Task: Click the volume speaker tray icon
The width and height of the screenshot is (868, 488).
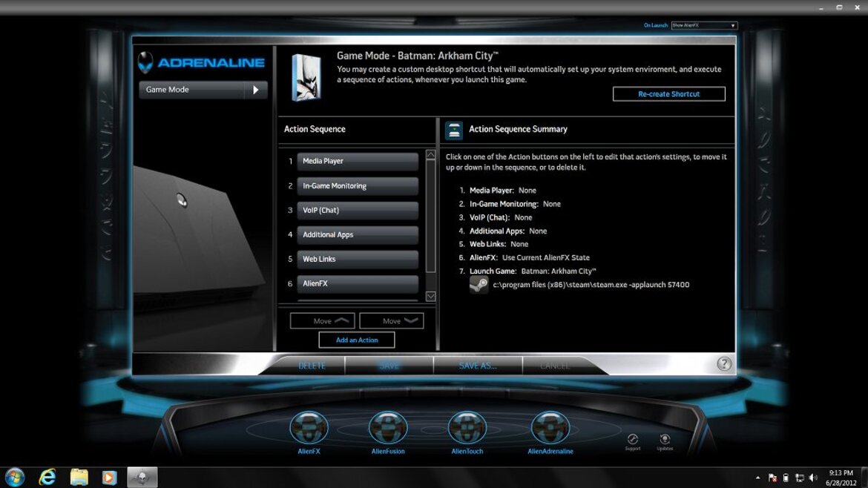Action: tap(813, 478)
